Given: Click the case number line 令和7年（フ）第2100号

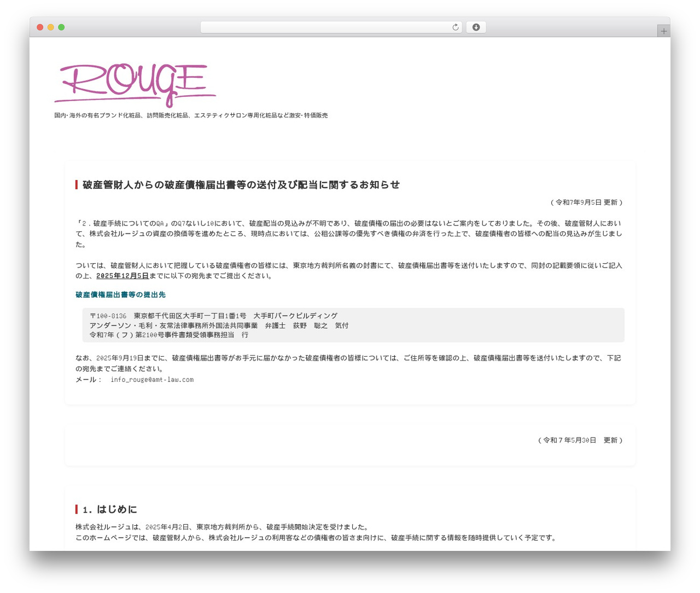Looking at the screenshot, I should point(169,335).
